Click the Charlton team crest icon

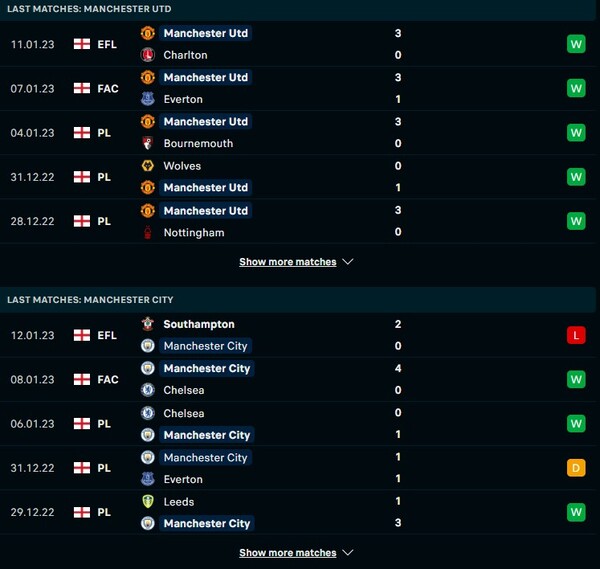pyautogui.click(x=148, y=55)
